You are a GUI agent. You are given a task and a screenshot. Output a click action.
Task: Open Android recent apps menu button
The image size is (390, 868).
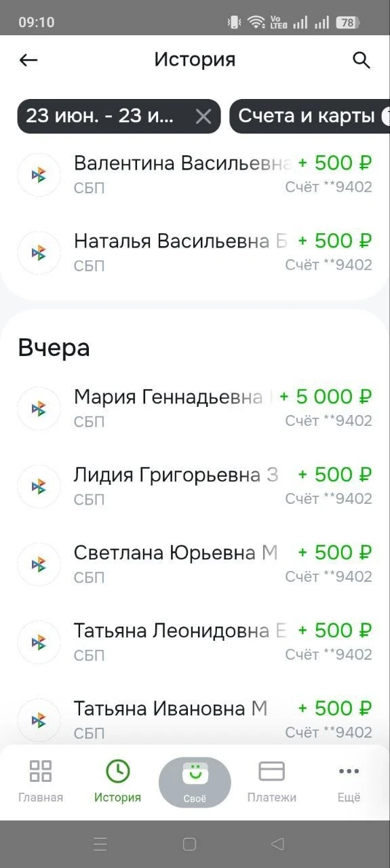(x=100, y=844)
